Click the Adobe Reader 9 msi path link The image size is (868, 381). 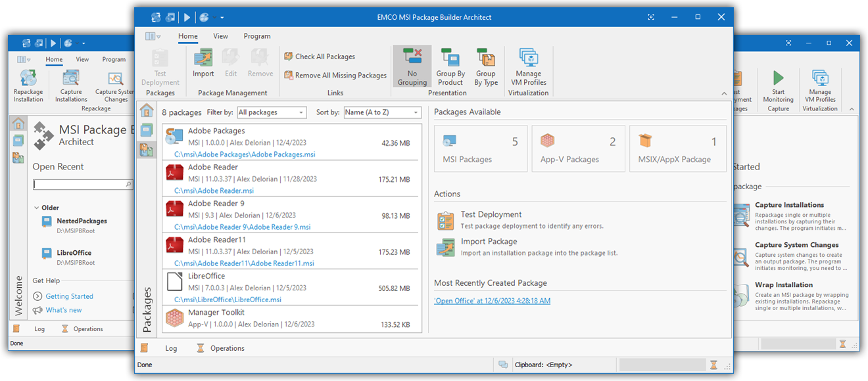(x=242, y=227)
